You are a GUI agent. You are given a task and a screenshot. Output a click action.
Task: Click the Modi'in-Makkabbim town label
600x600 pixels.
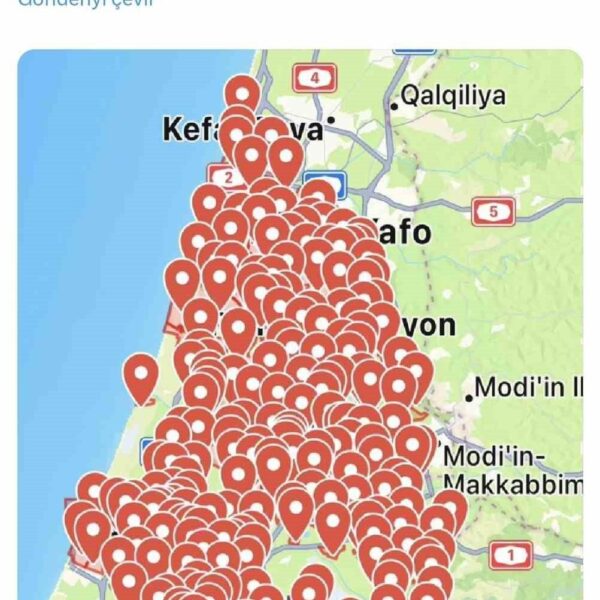[513, 471]
